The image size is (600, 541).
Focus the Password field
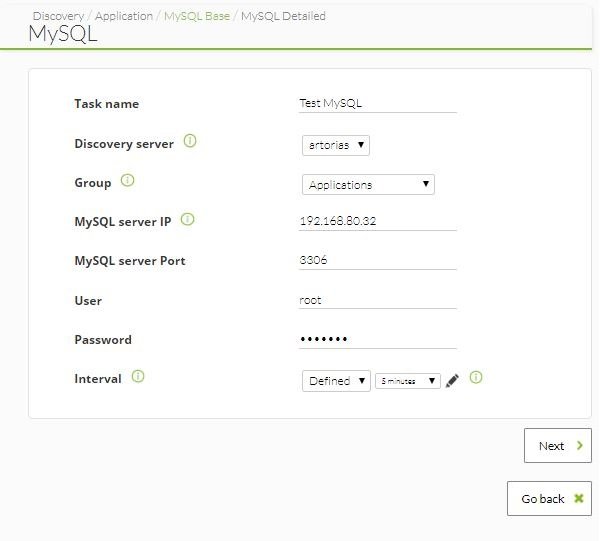click(378, 339)
